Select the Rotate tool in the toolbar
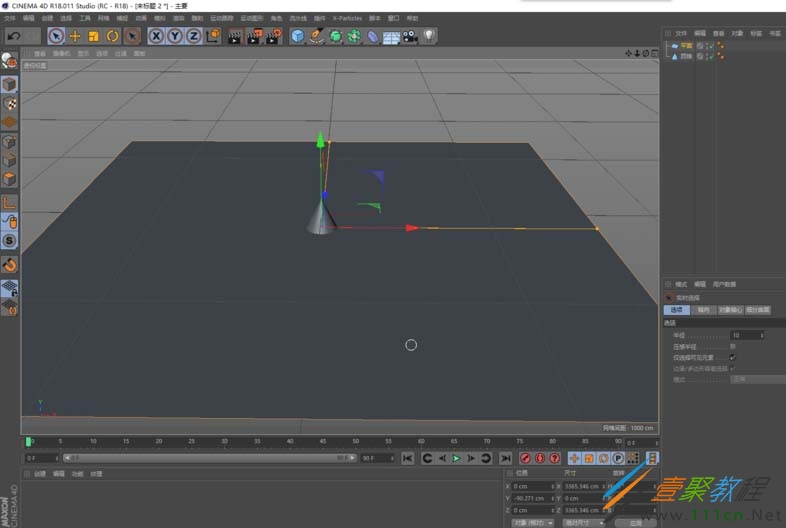The image size is (786, 528). pos(113,36)
